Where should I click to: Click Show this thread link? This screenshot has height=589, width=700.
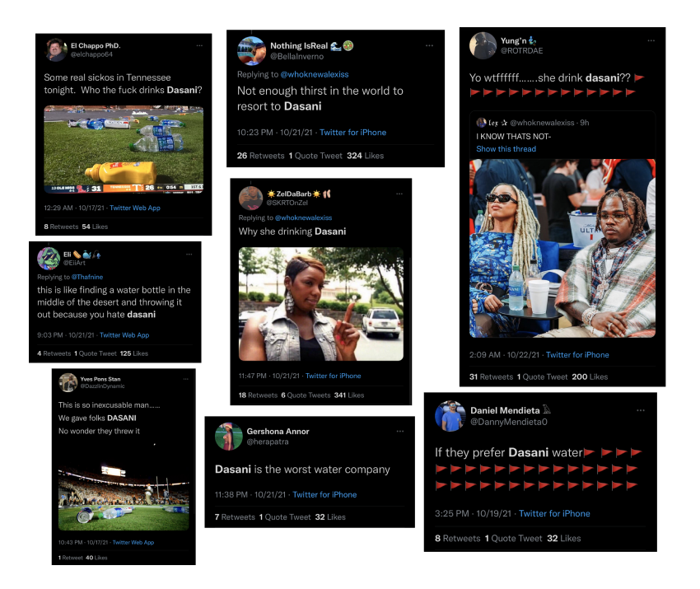point(506,149)
